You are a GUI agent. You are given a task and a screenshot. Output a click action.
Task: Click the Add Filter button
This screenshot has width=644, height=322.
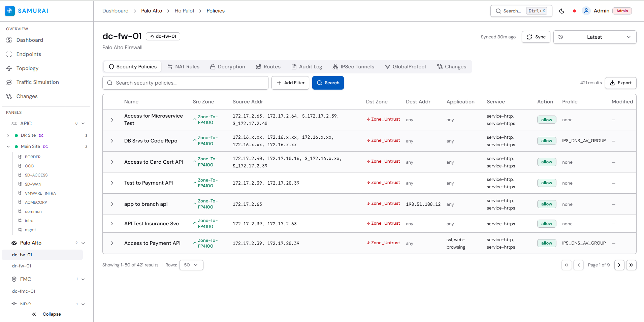pos(290,83)
